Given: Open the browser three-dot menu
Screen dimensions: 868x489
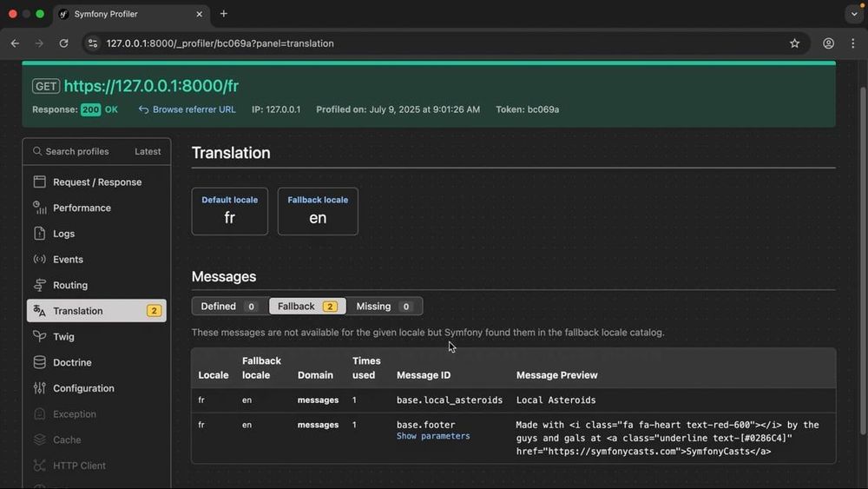Looking at the screenshot, I should [852, 43].
